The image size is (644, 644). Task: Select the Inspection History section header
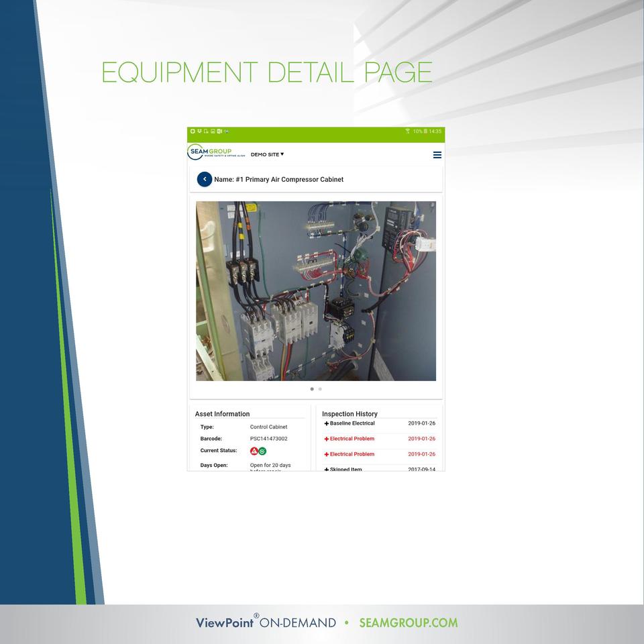coord(350,414)
